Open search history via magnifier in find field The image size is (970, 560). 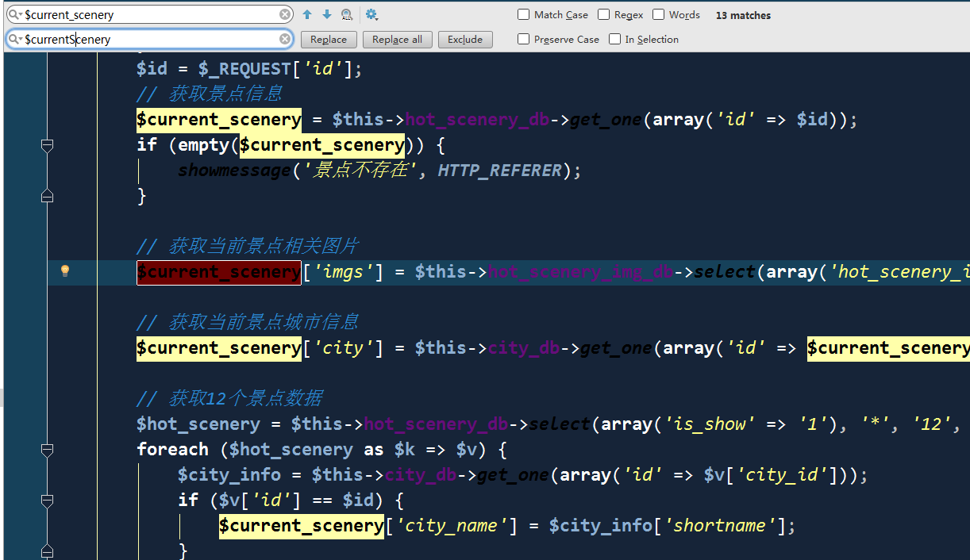[x=14, y=14]
